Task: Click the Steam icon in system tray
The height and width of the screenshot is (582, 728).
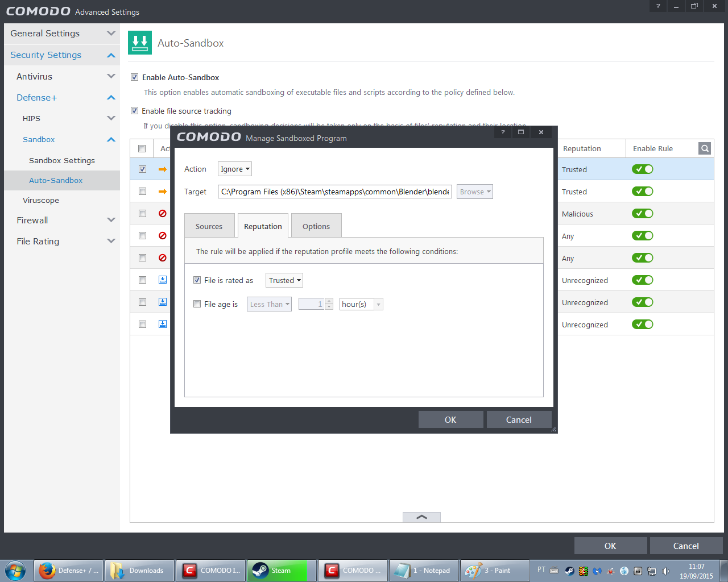Action: click(569, 571)
